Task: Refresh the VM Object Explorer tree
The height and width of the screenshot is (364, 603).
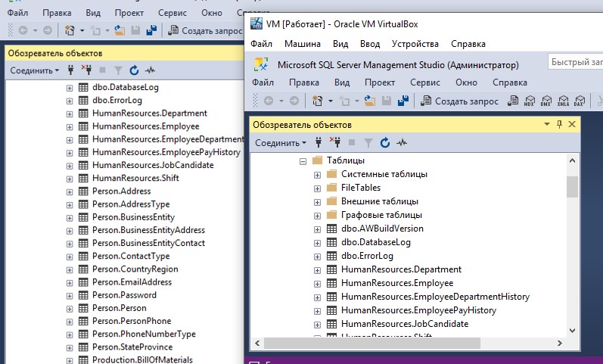Action: (x=385, y=143)
